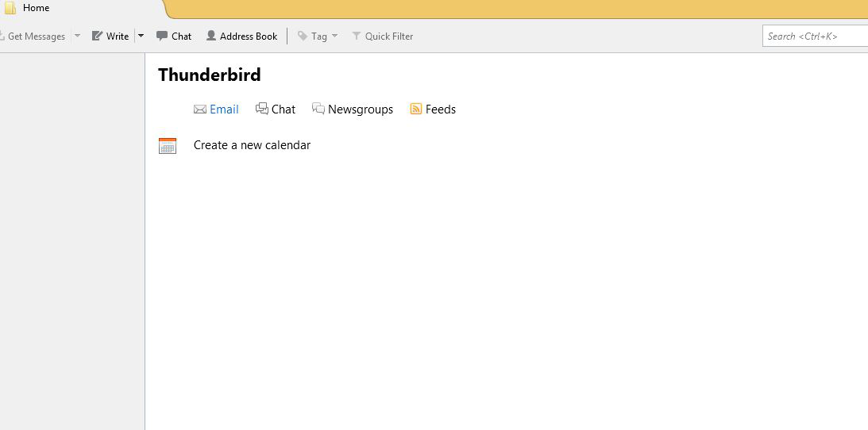The height and width of the screenshot is (430, 868).
Task: Click the Address Book person icon
Action: [x=211, y=36]
